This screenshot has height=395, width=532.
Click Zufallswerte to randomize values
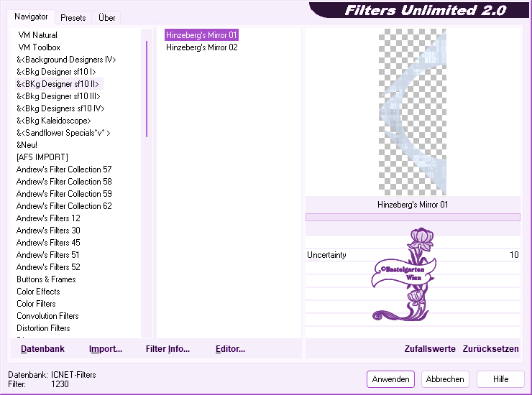coord(430,349)
